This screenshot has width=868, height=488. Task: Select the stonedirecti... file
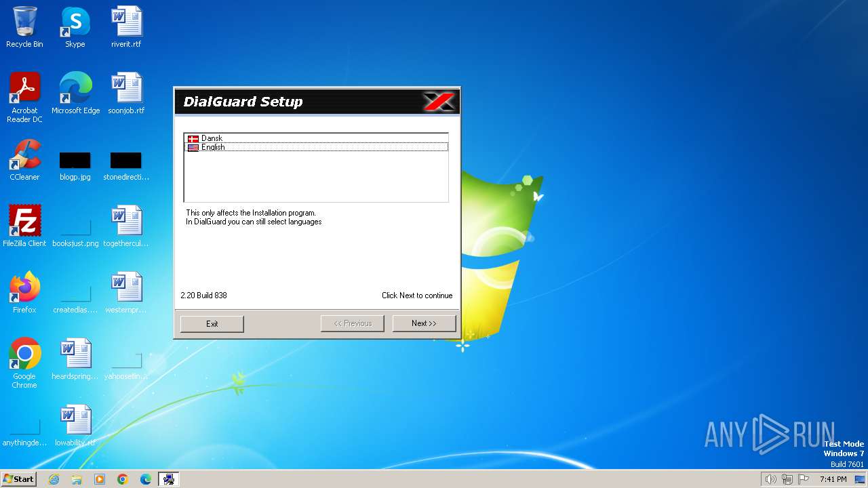[x=126, y=165]
